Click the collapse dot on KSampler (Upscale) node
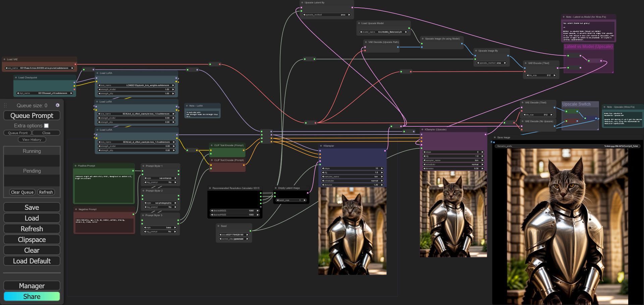Screen dimensions: 644x305 [422, 129]
